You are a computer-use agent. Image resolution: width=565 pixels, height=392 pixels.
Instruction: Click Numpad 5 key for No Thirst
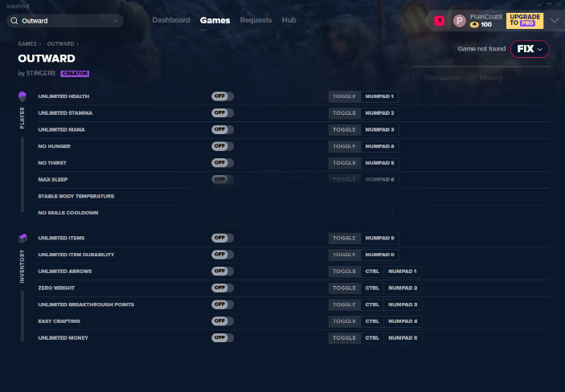point(379,163)
